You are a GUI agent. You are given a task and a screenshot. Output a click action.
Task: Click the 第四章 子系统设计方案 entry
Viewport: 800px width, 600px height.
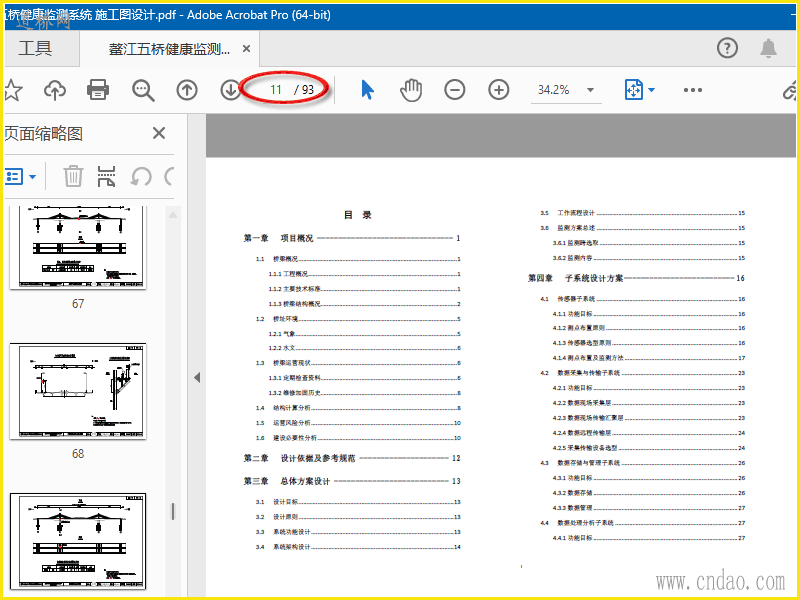pyautogui.click(x=636, y=278)
